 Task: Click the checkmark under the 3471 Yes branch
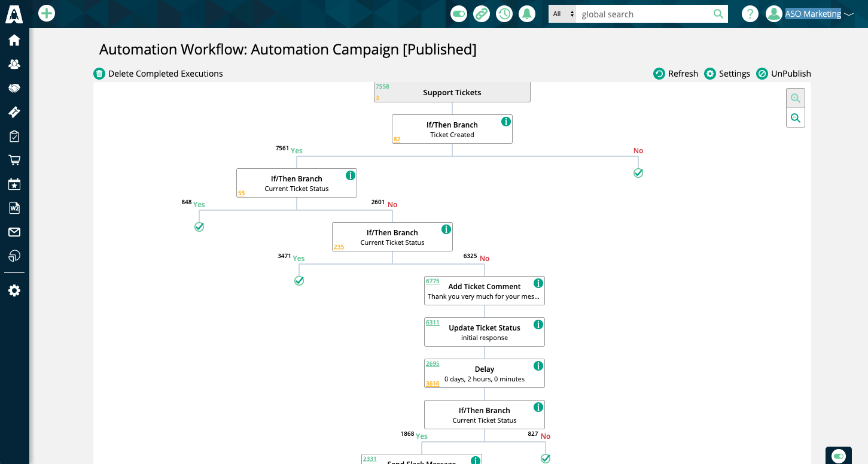[299, 281]
